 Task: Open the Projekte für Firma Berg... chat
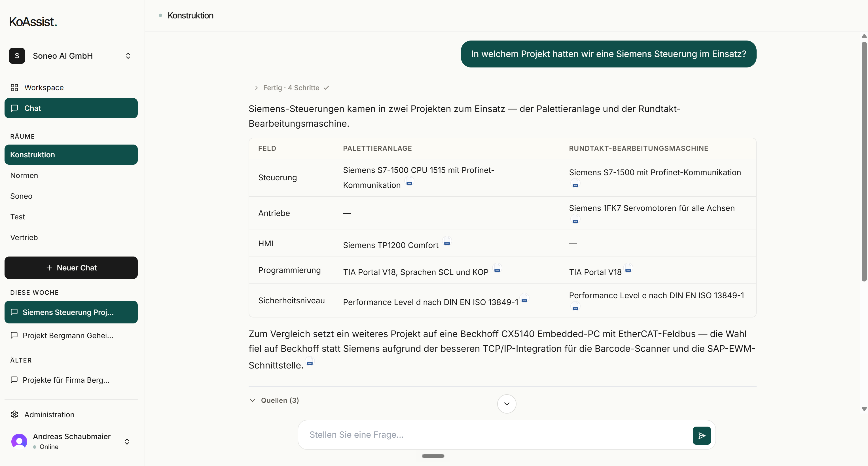pos(71,380)
